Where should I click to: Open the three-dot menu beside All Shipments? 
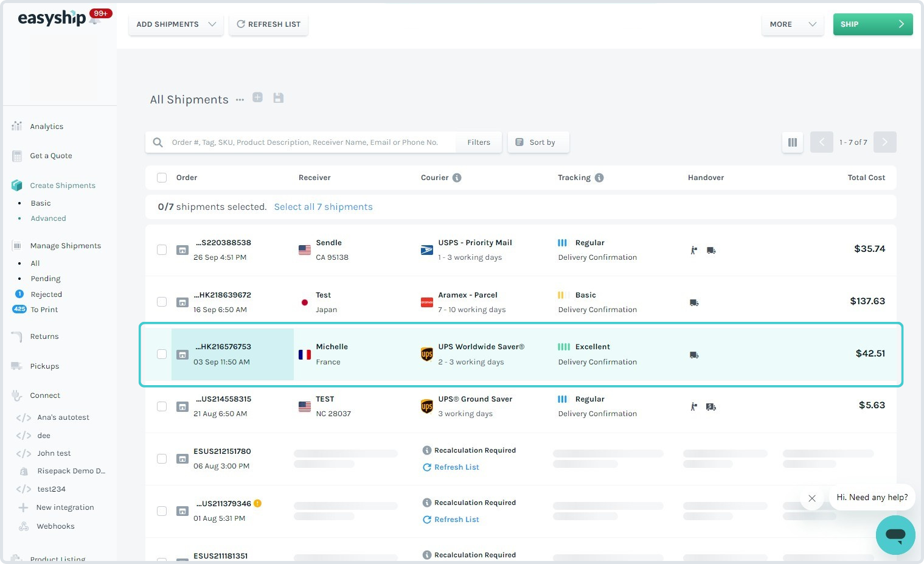click(240, 100)
